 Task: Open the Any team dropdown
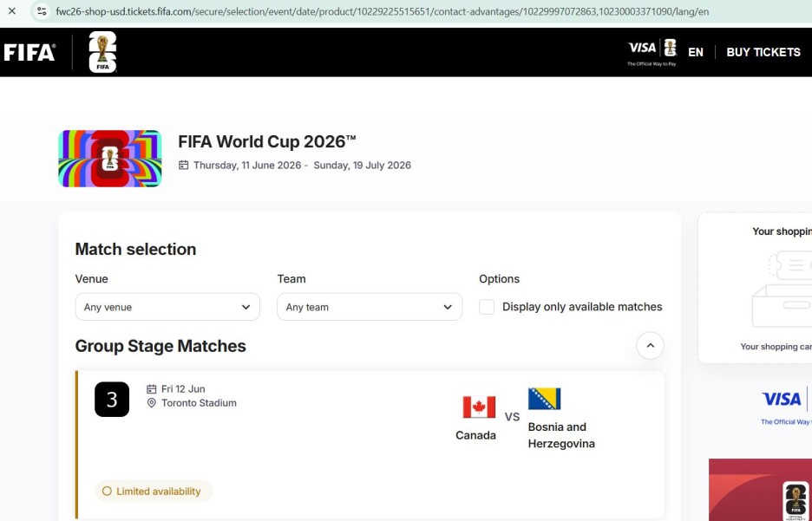click(369, 307)
